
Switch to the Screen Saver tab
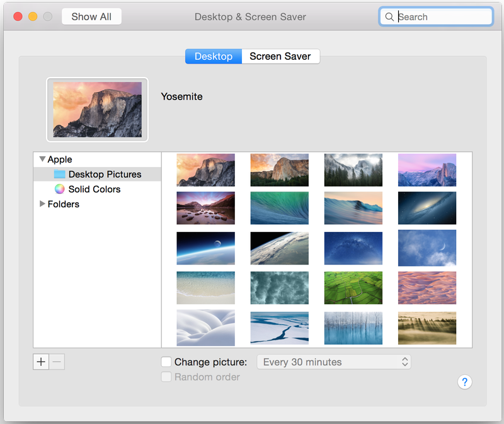click(x=280, y=56)
